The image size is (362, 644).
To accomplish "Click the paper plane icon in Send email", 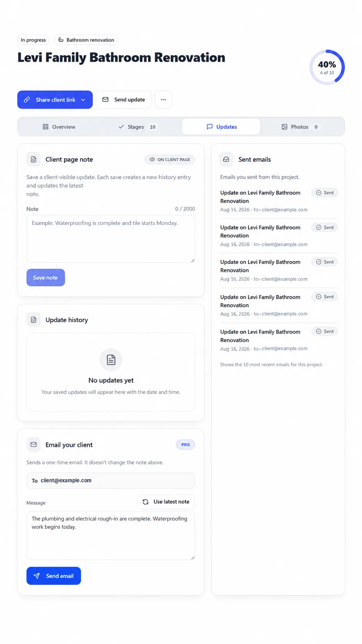I will pos(37,576).
